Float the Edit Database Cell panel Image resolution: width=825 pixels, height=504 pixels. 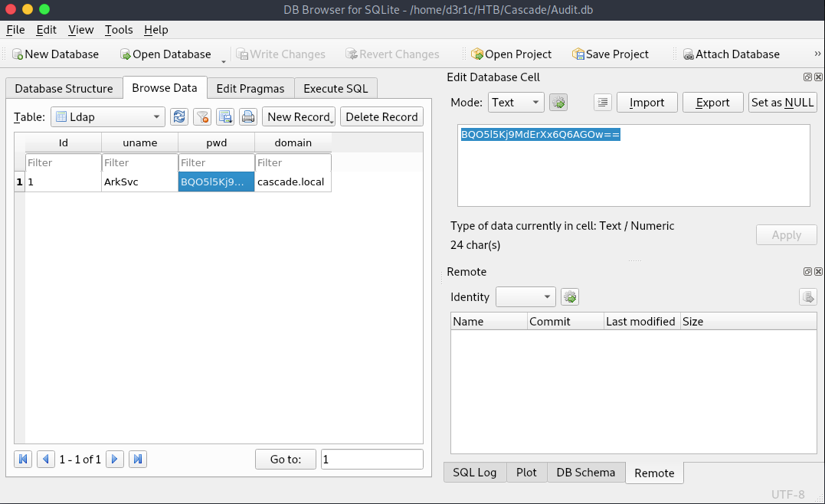coord(807,77)
